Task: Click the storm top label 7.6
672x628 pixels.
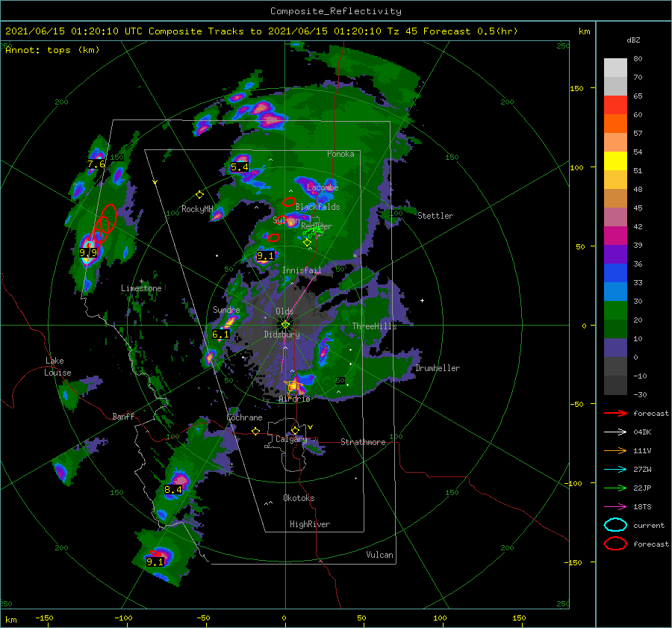Action: 96,164
